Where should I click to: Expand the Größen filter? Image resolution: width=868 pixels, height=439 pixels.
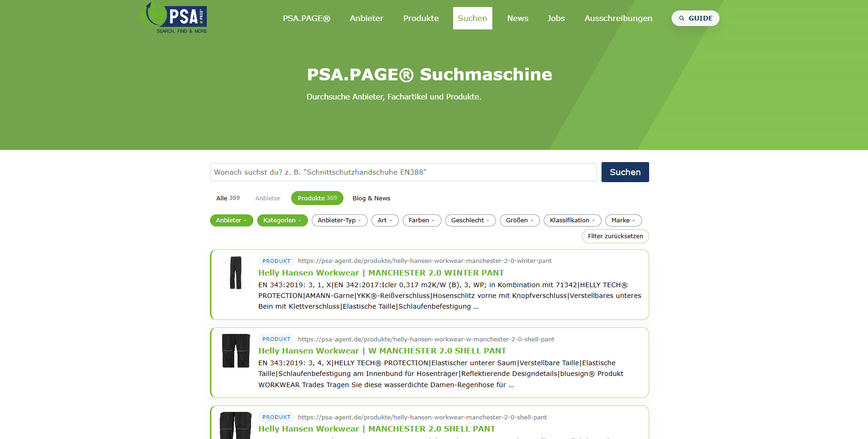[519, 220]
